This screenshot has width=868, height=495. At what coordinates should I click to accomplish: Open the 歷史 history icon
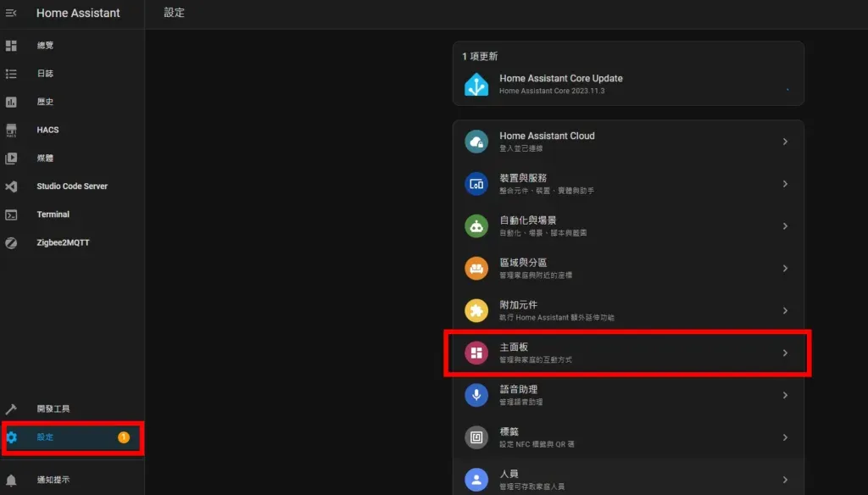[x=10, y=102]
